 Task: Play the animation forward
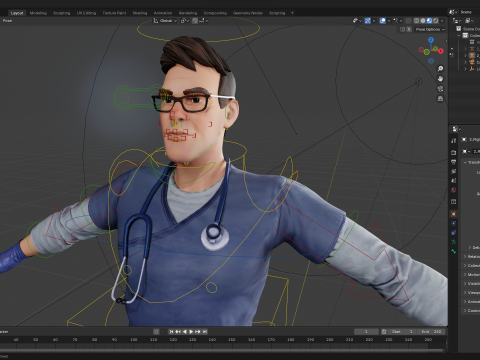tap(191, 332)
